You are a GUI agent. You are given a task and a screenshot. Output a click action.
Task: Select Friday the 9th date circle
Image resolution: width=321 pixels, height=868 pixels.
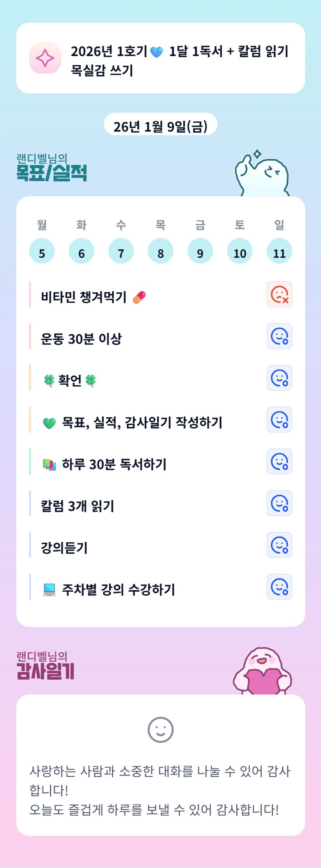click(x=200, y=251)
